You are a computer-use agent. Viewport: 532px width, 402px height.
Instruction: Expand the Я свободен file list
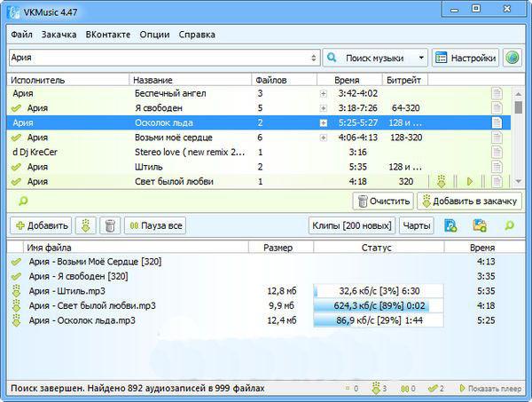(x=324, y=108)
